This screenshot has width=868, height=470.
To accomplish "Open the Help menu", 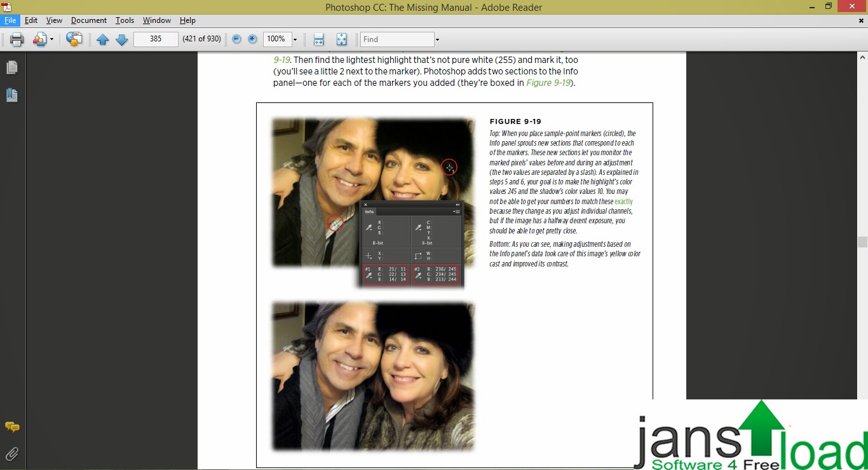I will 187,20.
